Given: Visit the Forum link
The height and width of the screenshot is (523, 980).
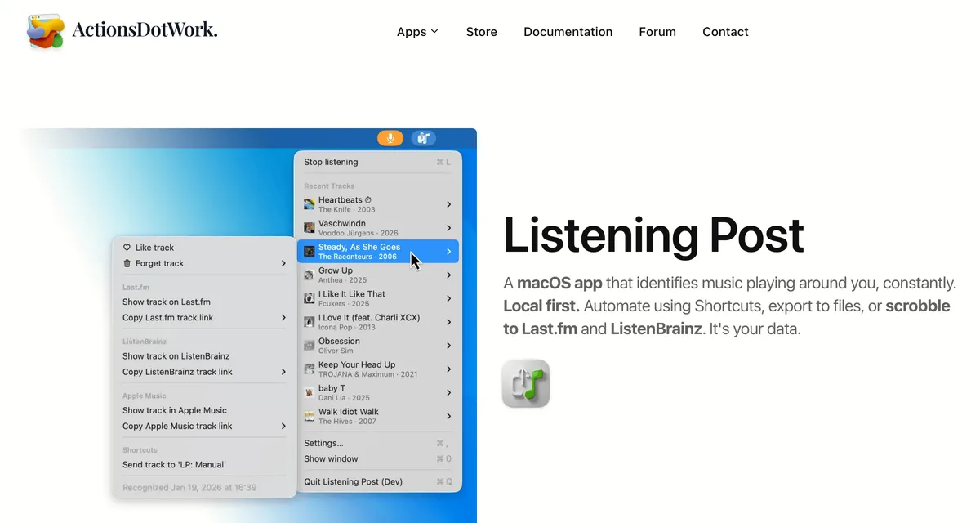Looking at the screenshot, I should pyautogui.click(x=657, y=32).
